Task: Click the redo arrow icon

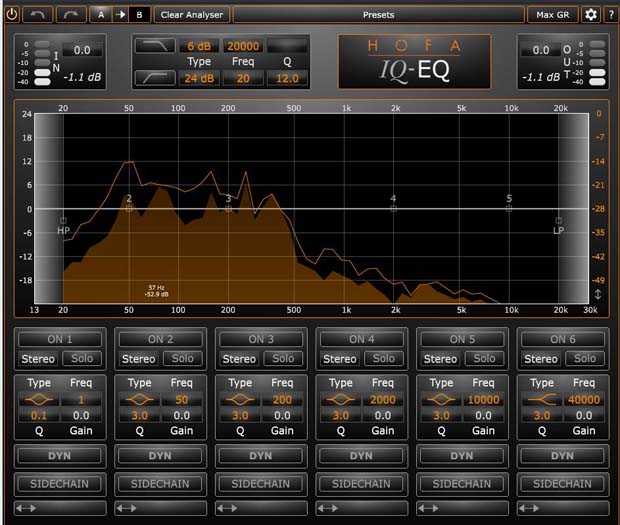Action: coord(71,15)
